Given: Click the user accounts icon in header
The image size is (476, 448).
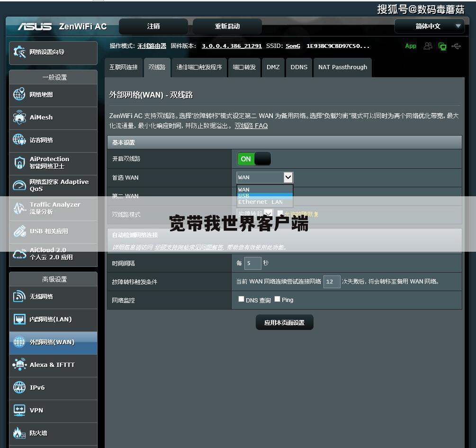Looking at the screenshot, I should pyautogui.click(x=428, y=46).
